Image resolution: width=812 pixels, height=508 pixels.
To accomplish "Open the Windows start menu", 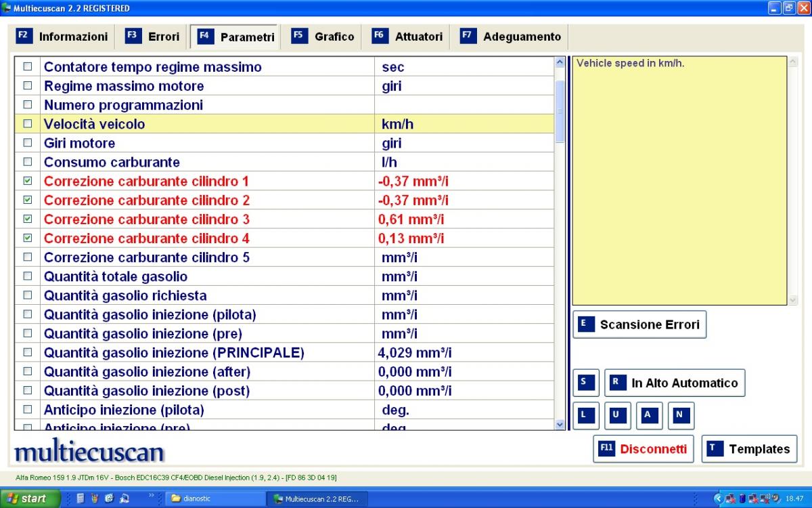I will [30, 499].
